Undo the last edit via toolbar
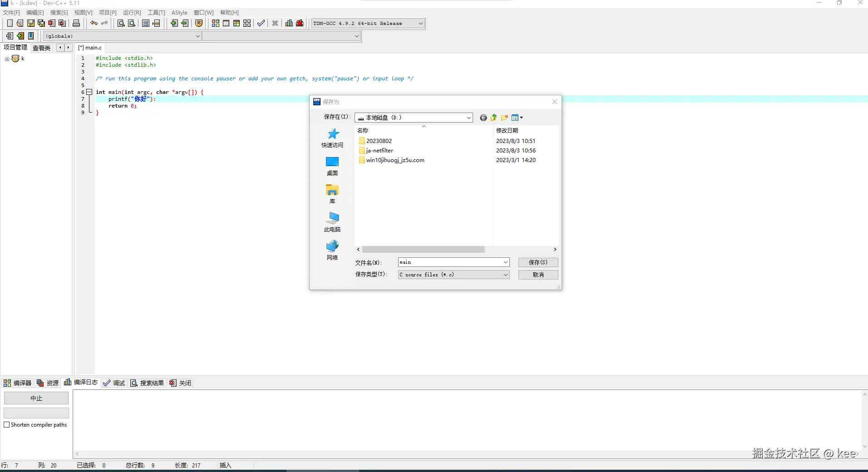This screenshot has width=868, height=472. 94,23
